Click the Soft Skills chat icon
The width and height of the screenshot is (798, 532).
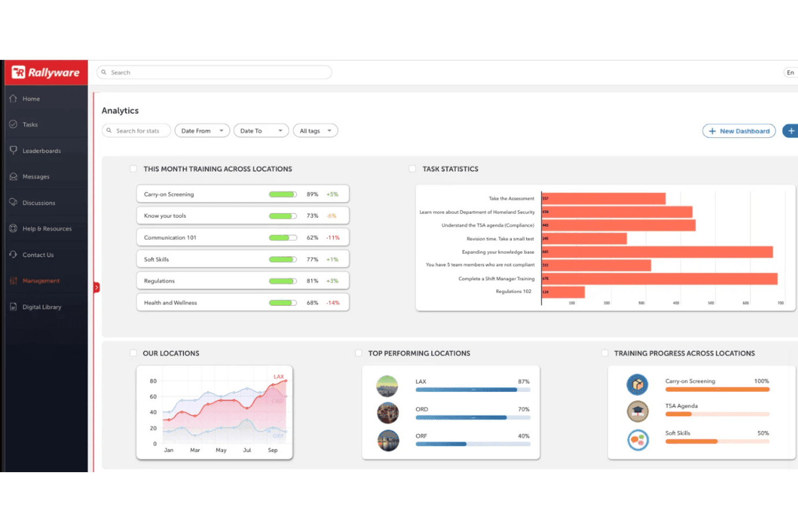tap(637, 440)
